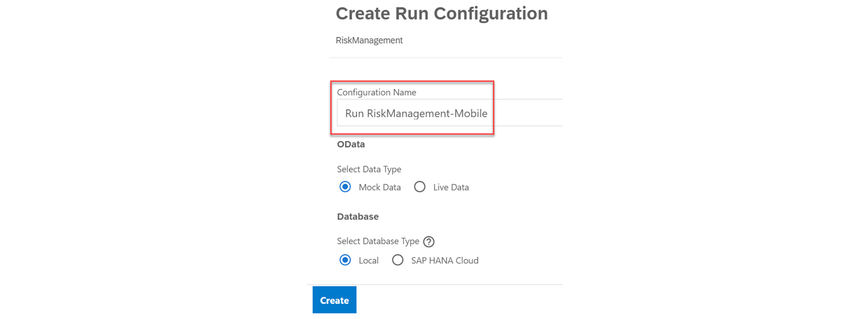This screenshot has height=319, width=868.
Task: Click the RiskManagement project name text
Action: 369,40
